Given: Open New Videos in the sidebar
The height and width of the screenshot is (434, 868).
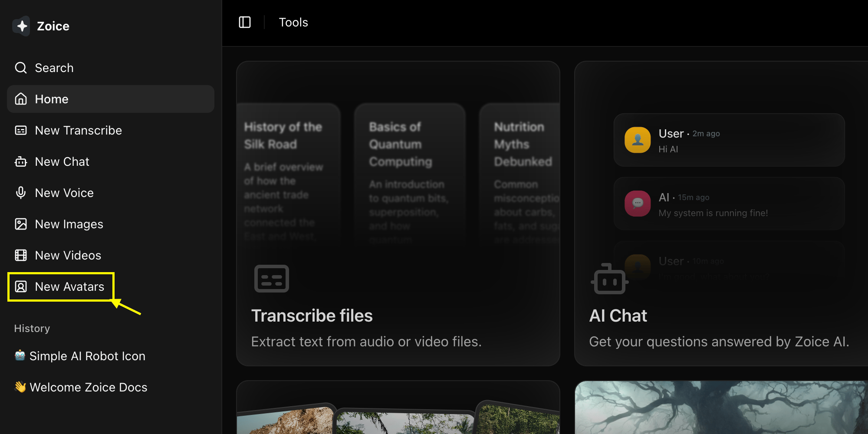Looking at the screenshot, I should (x=111, y=255).
